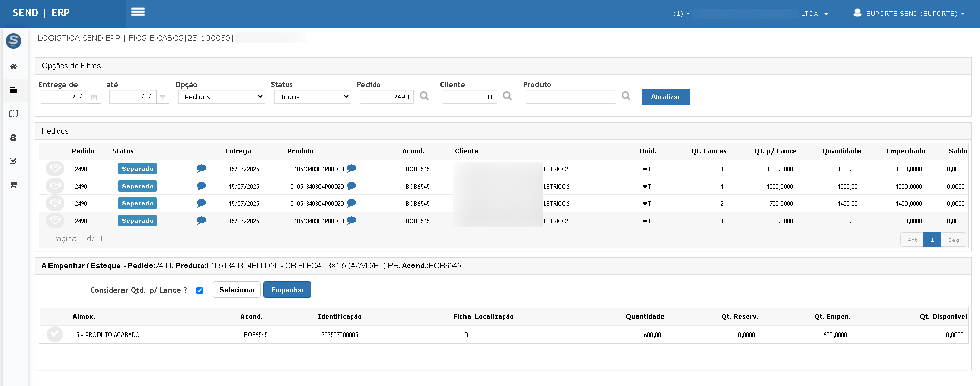Open the calendar picker for Entrega de
Screen dimensions: 980x386
94,97
